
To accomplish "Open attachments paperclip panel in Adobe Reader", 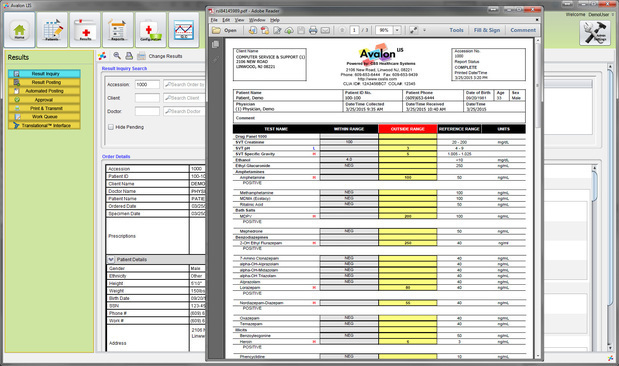I will coord(216,60).
